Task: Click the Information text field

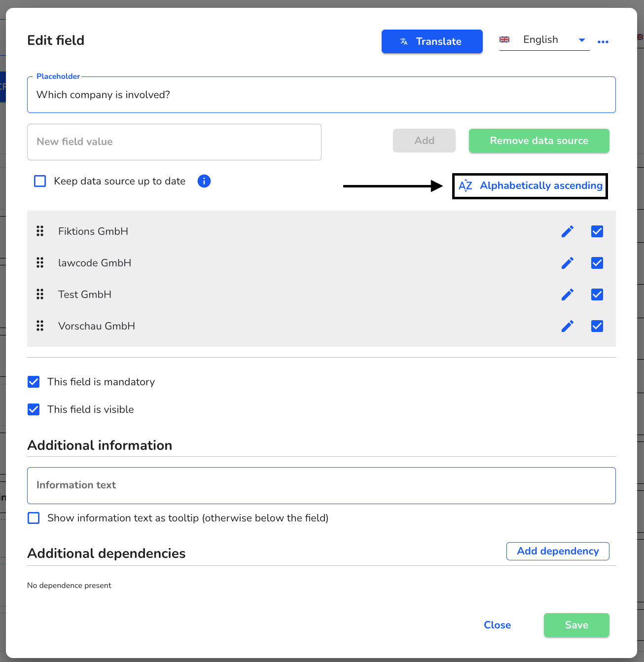Action: pos(322,485)
